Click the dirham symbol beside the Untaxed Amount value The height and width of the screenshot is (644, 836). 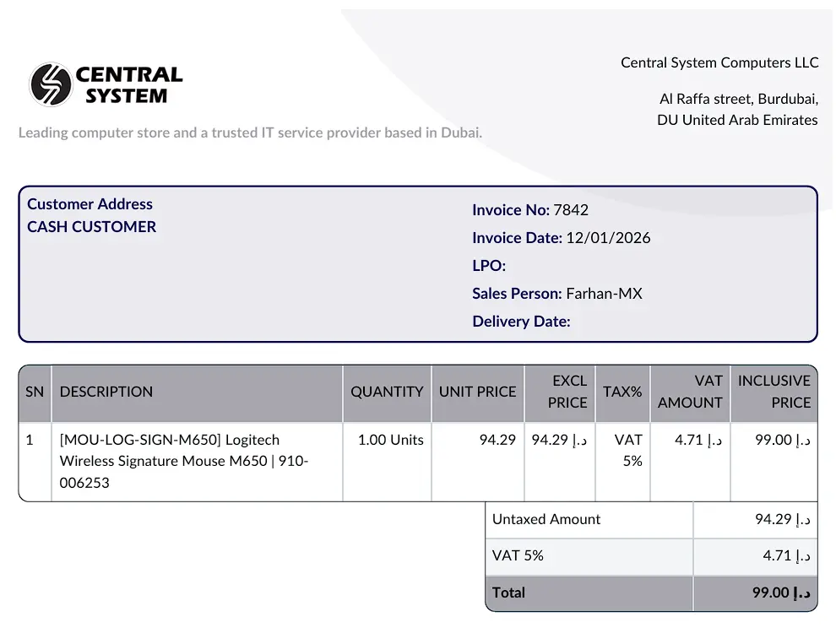click(x=802, y=519)
